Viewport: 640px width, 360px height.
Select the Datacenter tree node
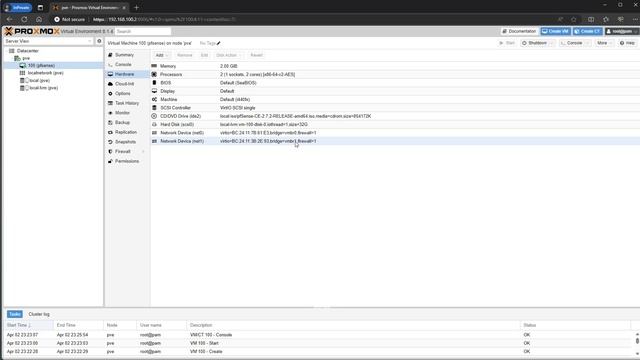coord(27,51)
